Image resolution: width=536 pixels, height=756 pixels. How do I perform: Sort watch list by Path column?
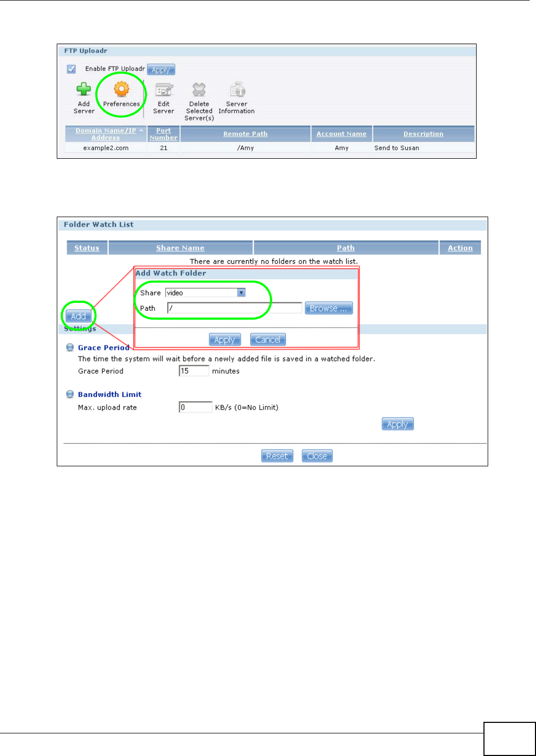[346, 248]
